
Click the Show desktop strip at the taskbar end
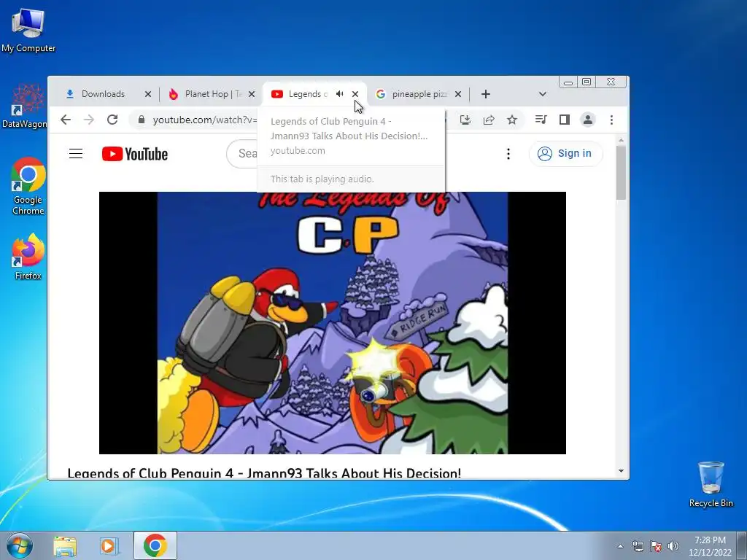point(742,545)
